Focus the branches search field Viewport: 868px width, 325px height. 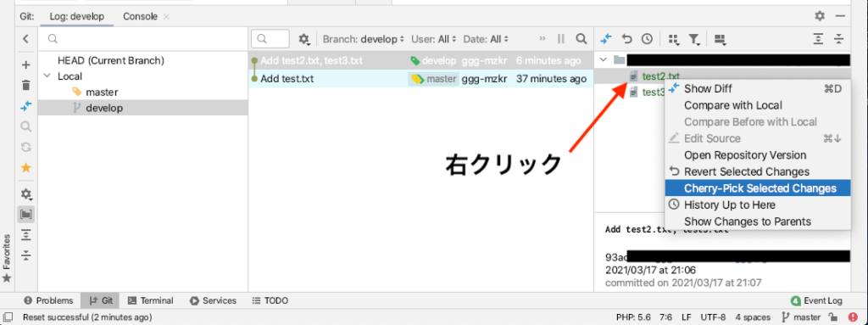pyautogui.click(x=142, y=39)
